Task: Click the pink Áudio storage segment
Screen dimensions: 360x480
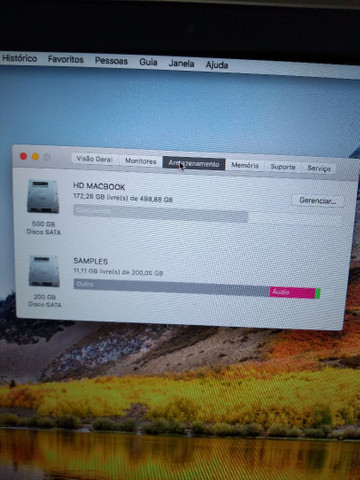Action: (292, 292)
